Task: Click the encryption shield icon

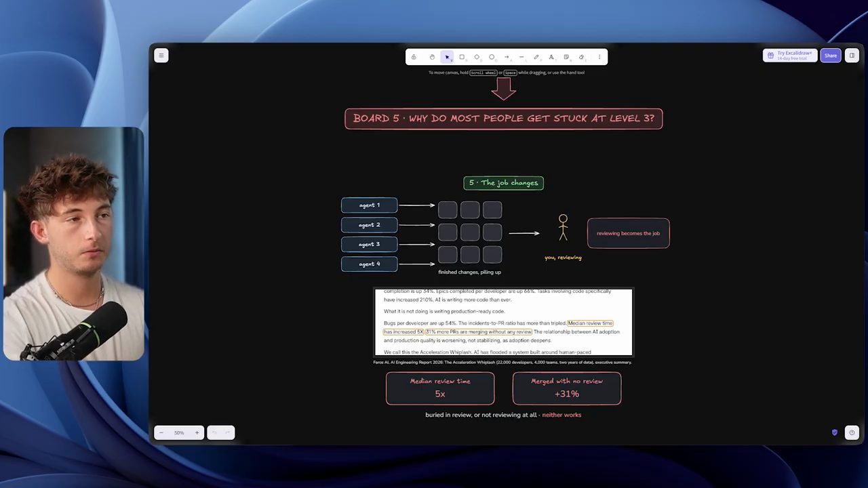Action: click(835, 432)
